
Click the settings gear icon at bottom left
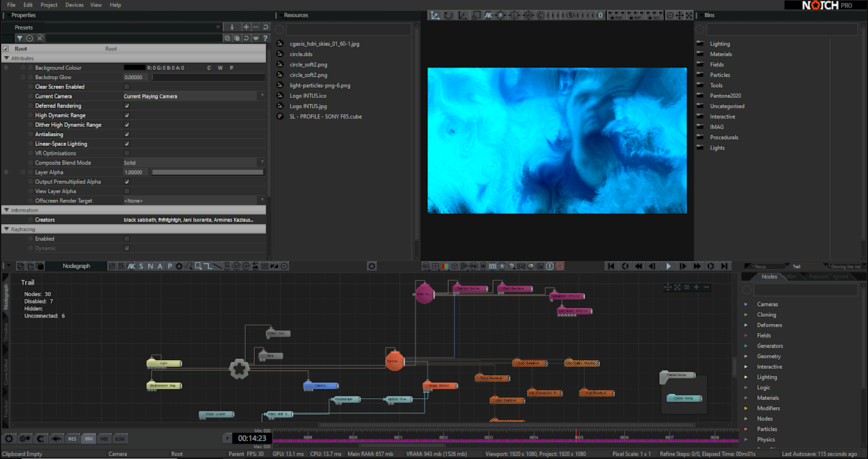(9, 439)
